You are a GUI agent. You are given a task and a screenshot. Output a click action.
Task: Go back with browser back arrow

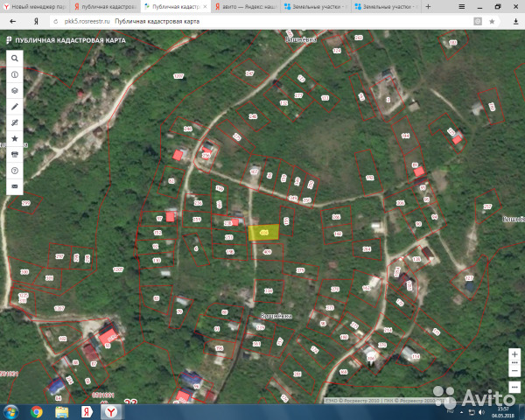(x=13, y=21)
